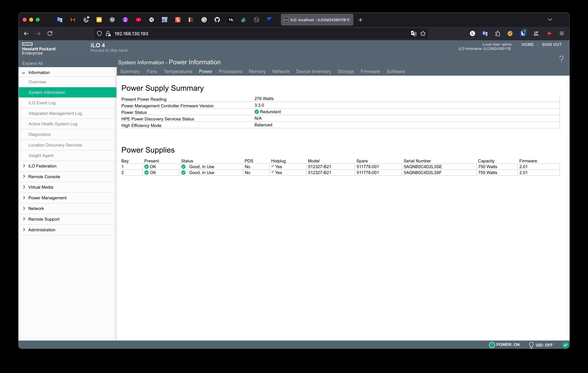Switch to the Device Inventory tab
Viewport: 588px width, 373px height.
click(x=314, y=71)
